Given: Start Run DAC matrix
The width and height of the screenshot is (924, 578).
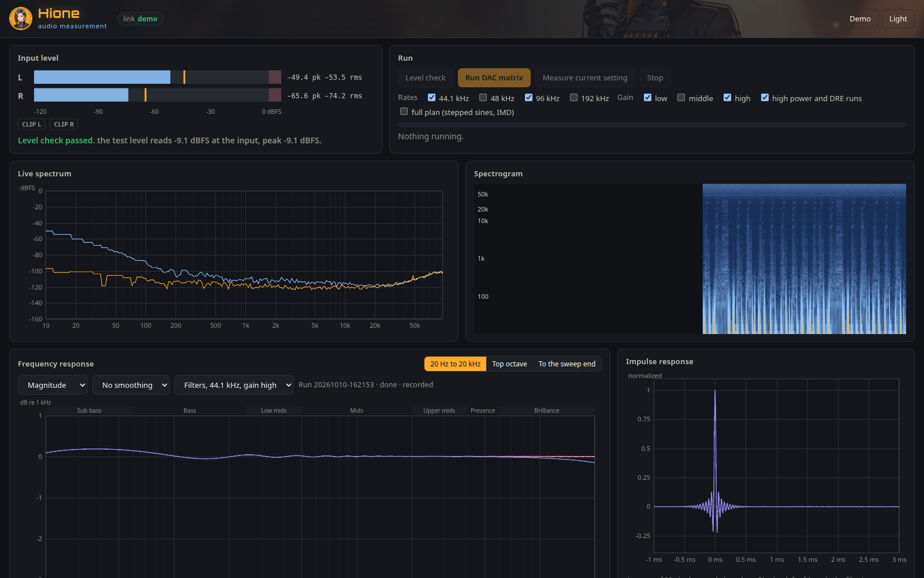Looking at the screenshot, I should coord(494,77).
